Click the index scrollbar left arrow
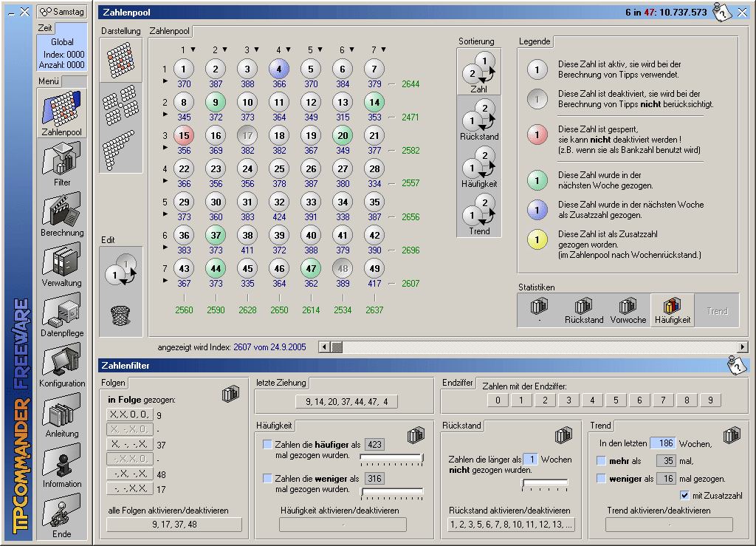The image size is (756, 546). (325, 347)
